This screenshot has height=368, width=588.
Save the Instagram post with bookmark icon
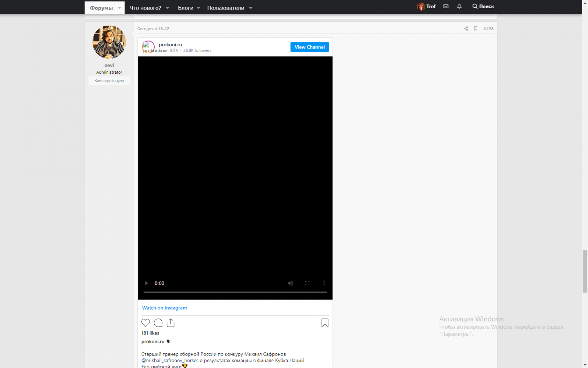tap(325, 323)
